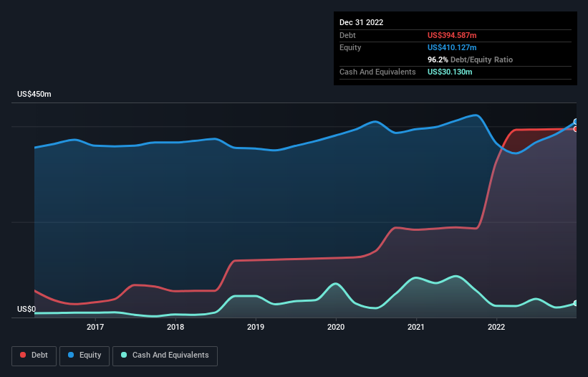Click the blue Equity legend dot

[71, 355]
